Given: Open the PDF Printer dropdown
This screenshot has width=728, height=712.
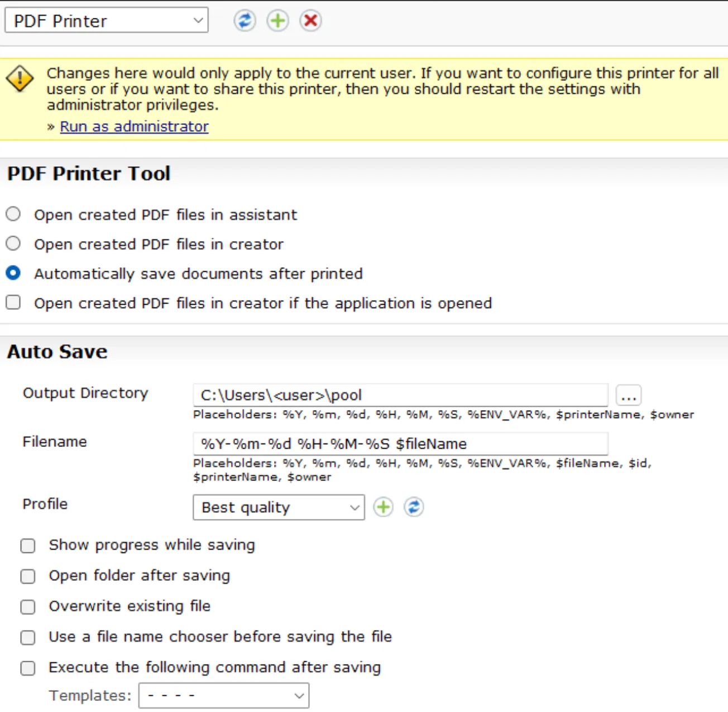Looking at the screenshot, I should click(x=107, y=21).
